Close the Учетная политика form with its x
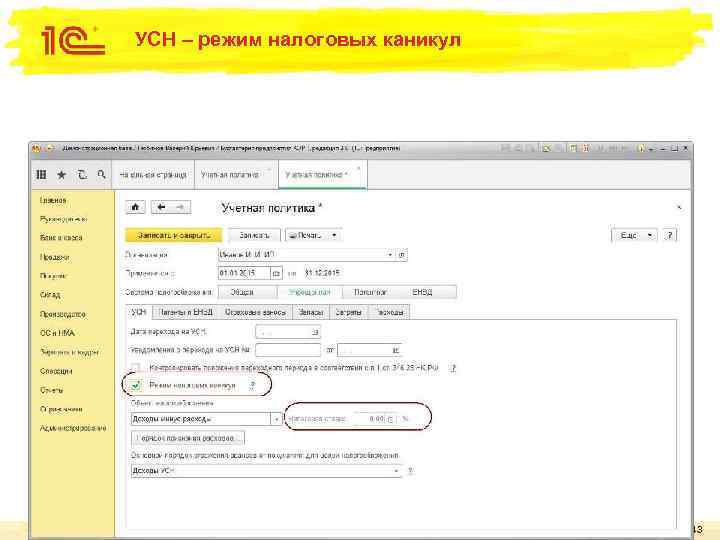 [x=679, y=208]
